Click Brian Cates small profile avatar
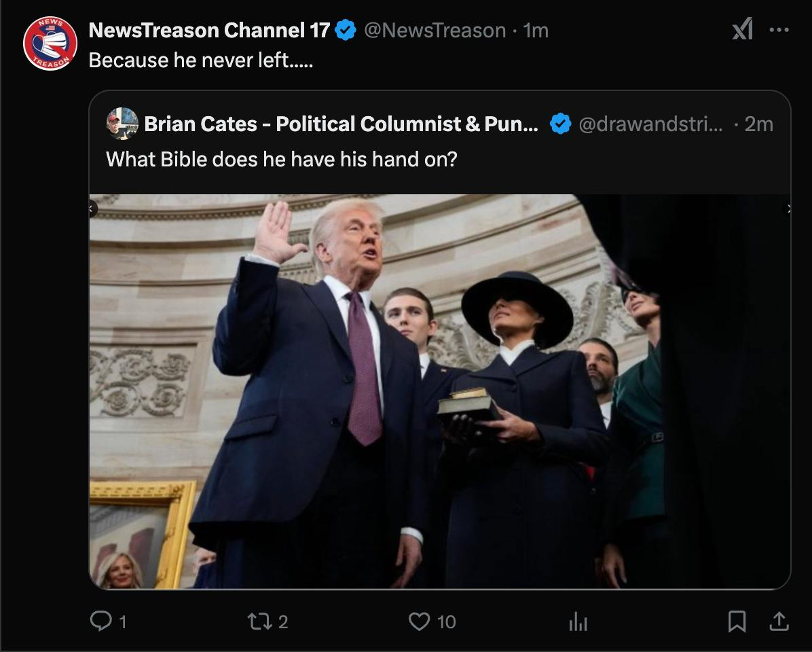Image resolution: width=812 pixels, height=652 pixels. tap(122, 124)
